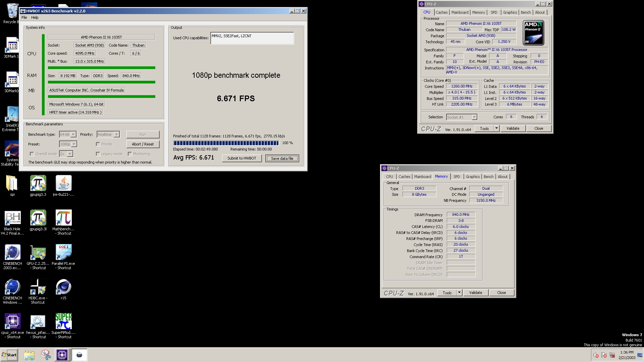Switch to Mainboard tab in top CPU-Z window

point(460,12)
